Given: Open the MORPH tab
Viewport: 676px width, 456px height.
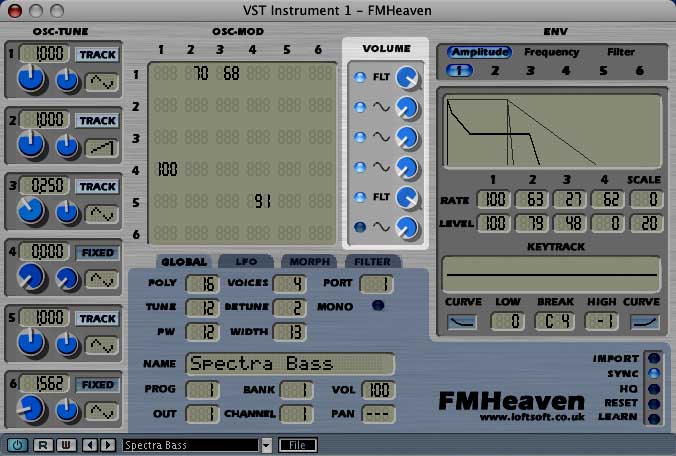Looking at the screenshot, I should [309, 262].
